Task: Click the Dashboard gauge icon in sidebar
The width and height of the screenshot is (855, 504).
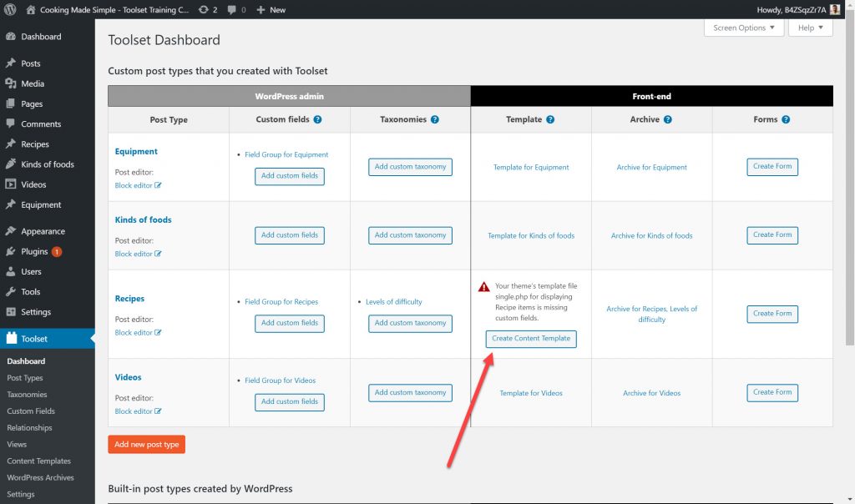Action: 10,37
